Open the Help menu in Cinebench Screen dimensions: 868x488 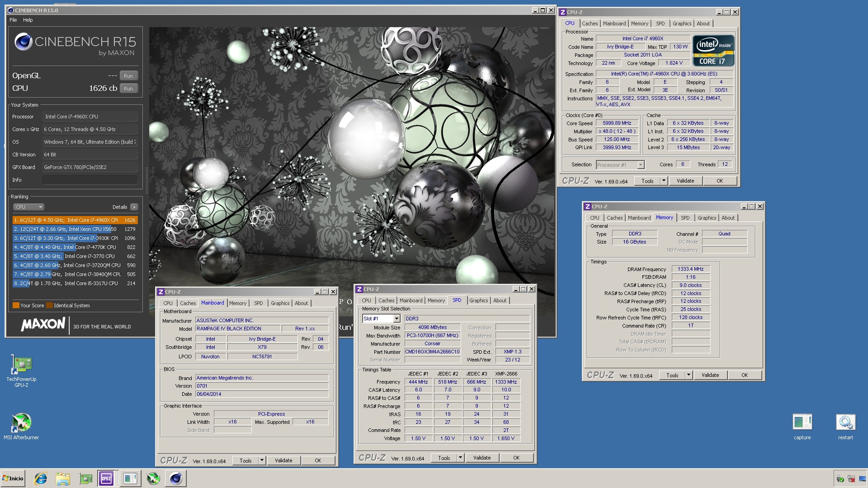tap(28, 20)
